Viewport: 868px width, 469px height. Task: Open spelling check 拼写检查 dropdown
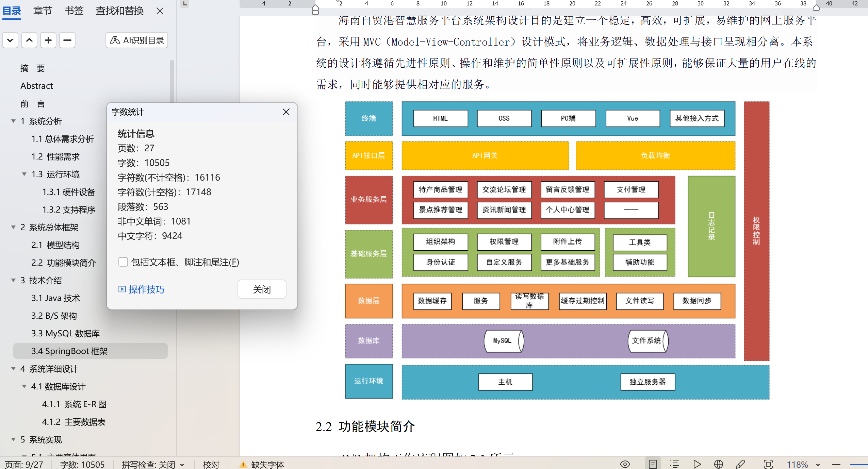pyautogui.click(x=182, y=465)
